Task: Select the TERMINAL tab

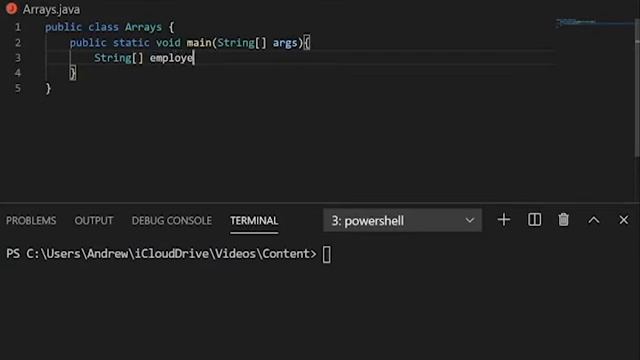Action: [254, 221]
